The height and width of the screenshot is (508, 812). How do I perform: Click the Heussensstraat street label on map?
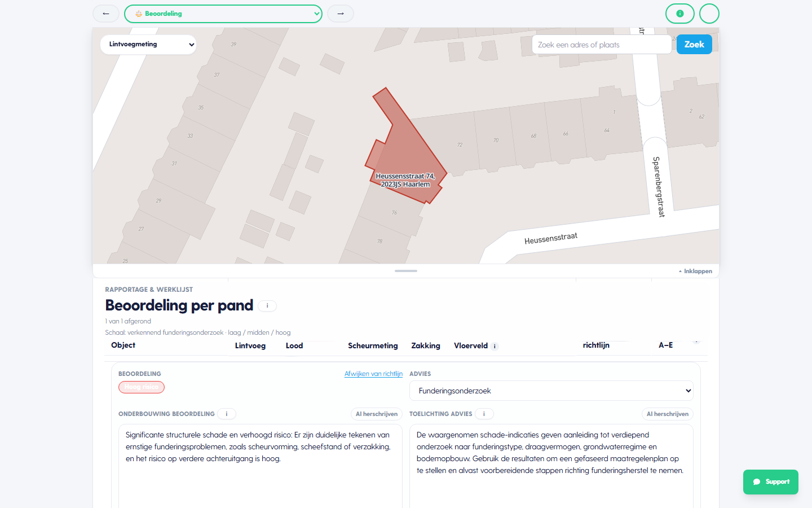coord(551,238)
